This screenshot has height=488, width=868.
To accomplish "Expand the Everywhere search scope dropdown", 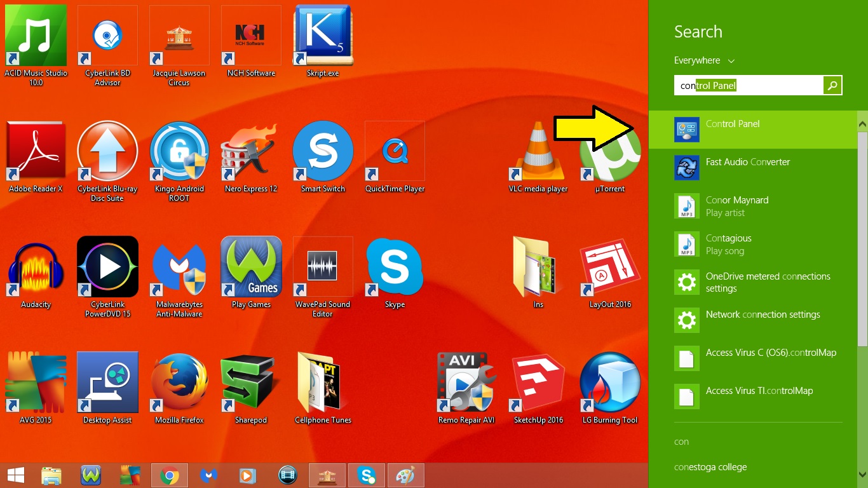I will (x=704, y=60).
